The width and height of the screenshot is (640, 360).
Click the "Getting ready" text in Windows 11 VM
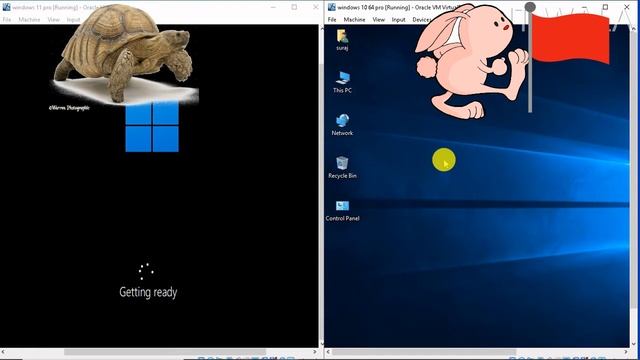coord(148,292)
